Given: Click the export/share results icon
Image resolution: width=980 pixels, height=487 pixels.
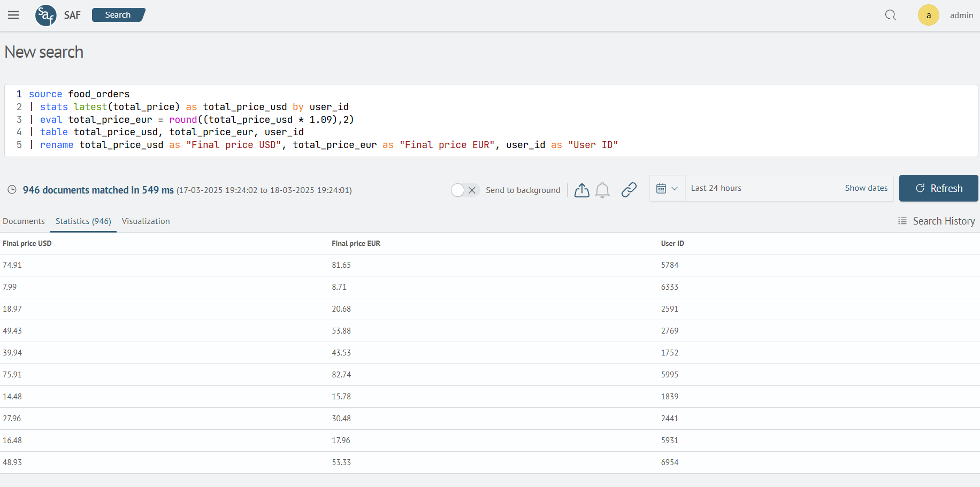Looking at the screenshot, I should tap(582, 190).
